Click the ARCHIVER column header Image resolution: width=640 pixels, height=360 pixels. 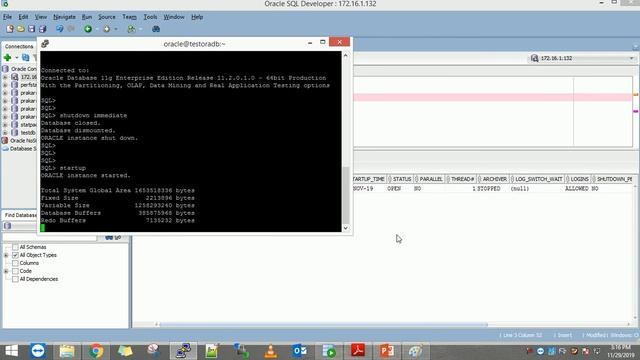(493, 179)
